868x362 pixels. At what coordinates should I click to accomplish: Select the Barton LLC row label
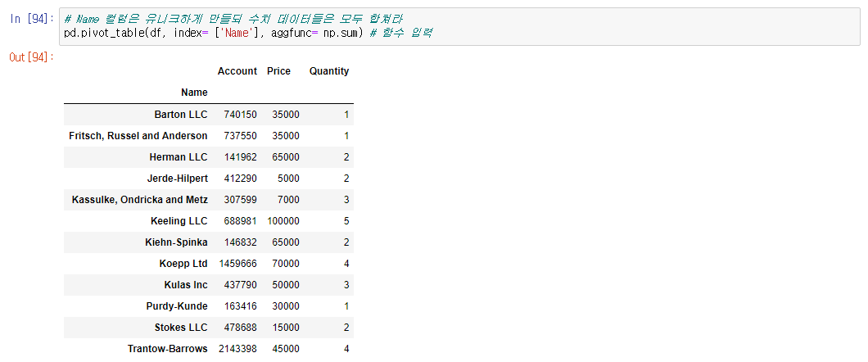(181, 115)
